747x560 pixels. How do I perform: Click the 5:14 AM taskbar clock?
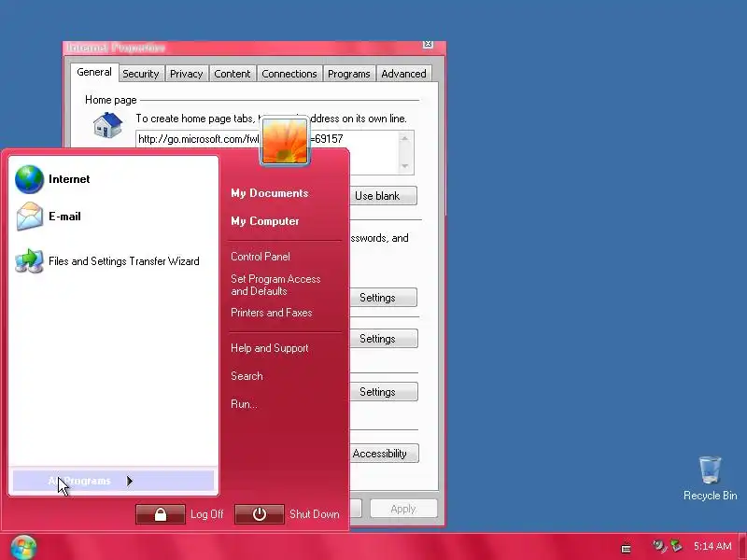point(712,546)
